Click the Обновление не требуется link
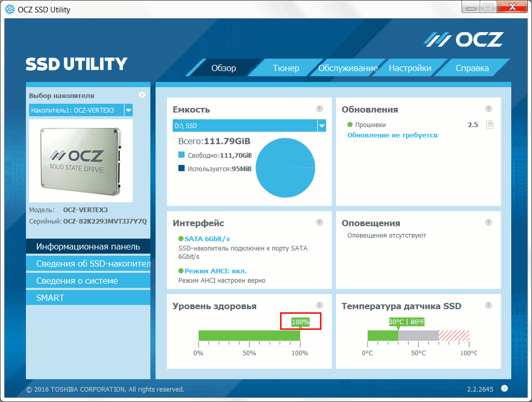The image size is (532, 402). point(392,135)
